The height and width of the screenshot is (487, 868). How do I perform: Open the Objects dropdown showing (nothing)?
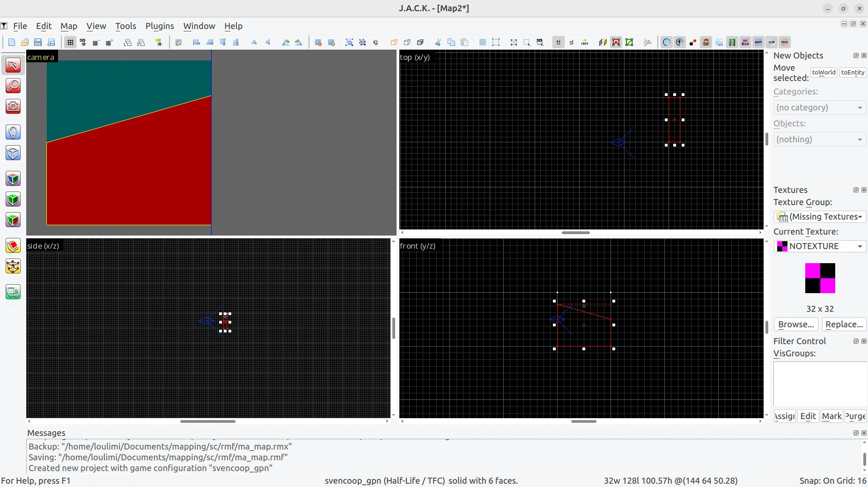(819, 140)
